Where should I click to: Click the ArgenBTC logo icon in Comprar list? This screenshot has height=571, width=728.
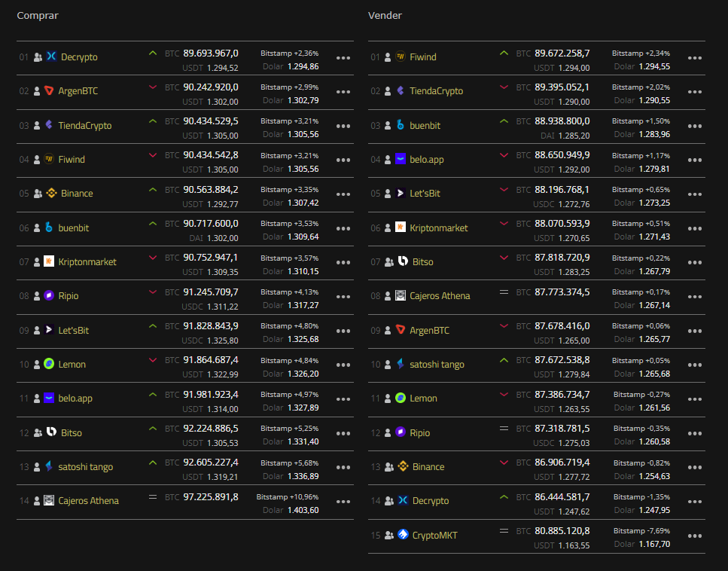click(x=49, y=90)
